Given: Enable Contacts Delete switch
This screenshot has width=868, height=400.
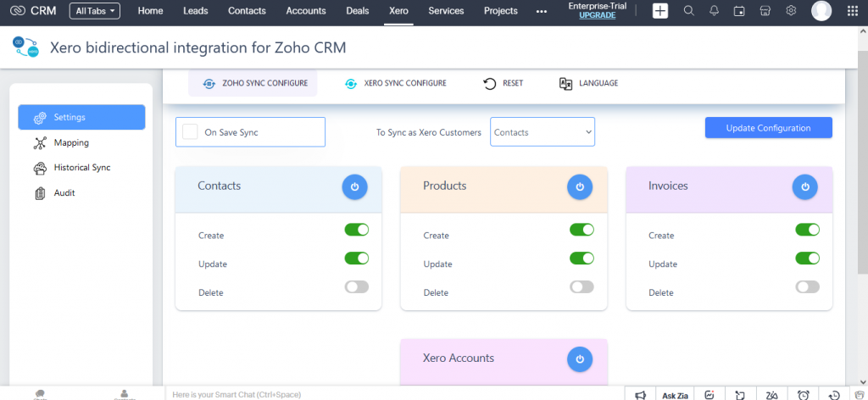Looking at the screenshot, I should (x=357, y=286).
